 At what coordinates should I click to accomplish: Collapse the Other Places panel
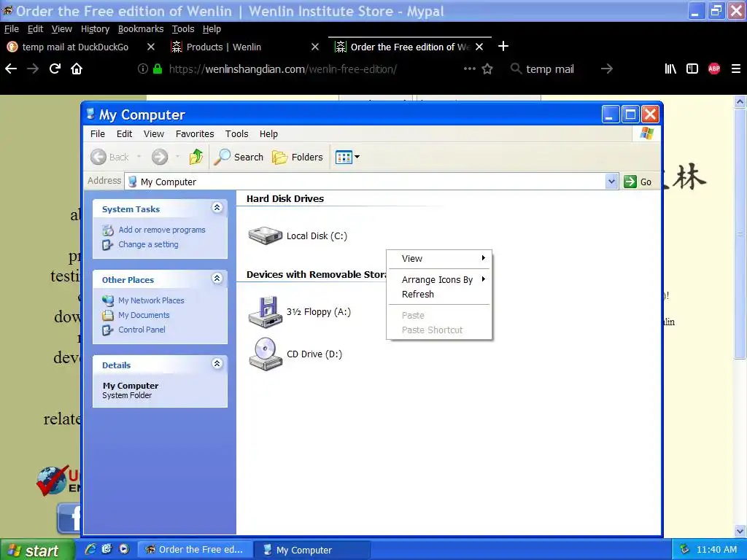(x=217, y=278)
